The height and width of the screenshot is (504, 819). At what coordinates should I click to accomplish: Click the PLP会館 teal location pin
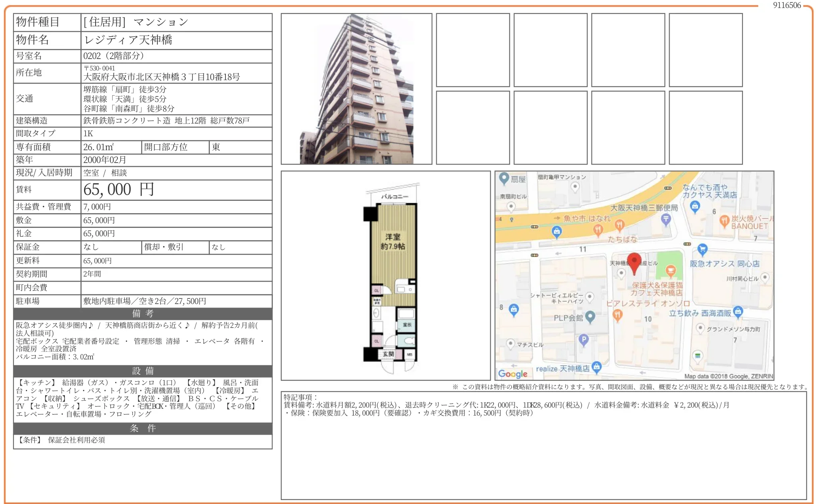[590, 316]
